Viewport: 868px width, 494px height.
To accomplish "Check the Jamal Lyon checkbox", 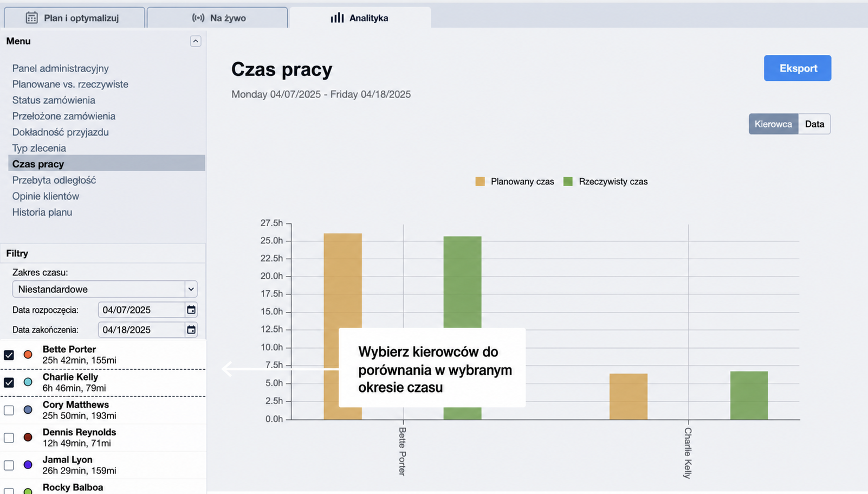I will coord(9,465).
